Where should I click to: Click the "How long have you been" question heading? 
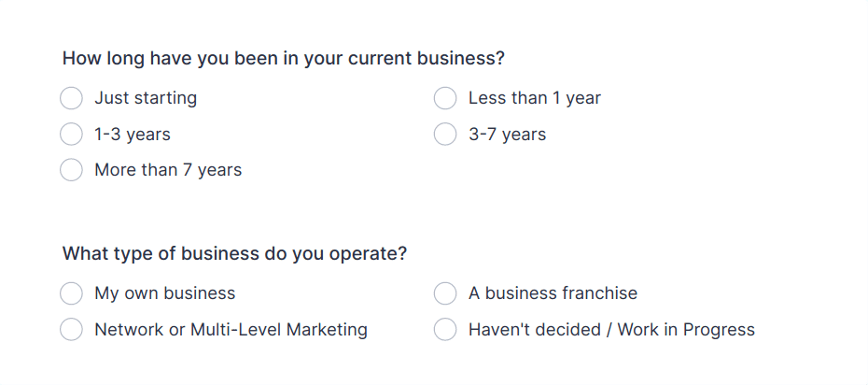284,59
